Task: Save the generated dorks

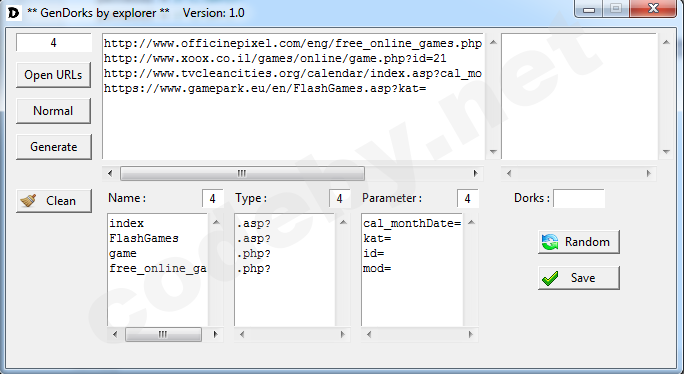Action: pos(578,278)
